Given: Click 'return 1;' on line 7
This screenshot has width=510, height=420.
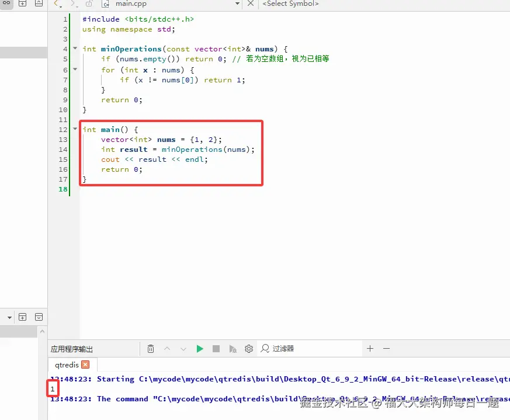Looking at the screenshot, I should tap(224, 80).
